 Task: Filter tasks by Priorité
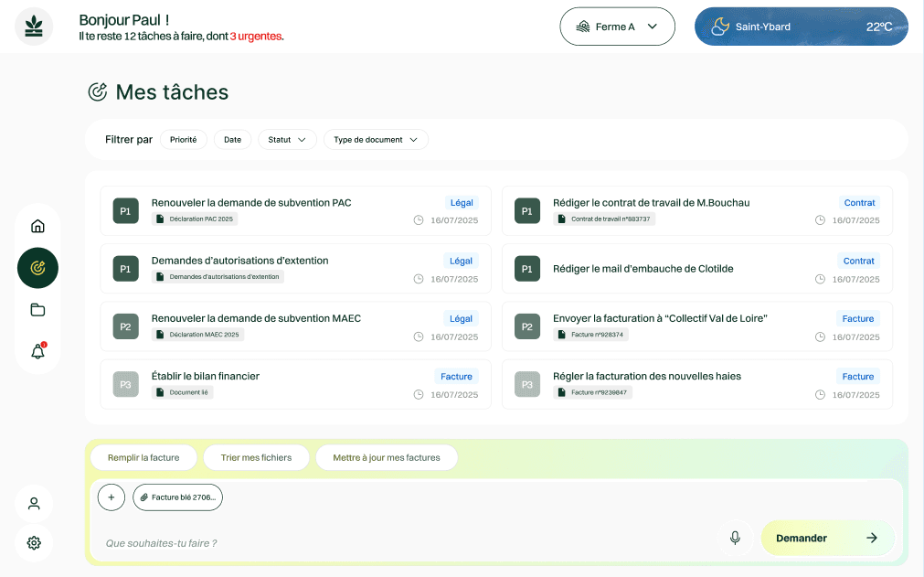[184, 140]
